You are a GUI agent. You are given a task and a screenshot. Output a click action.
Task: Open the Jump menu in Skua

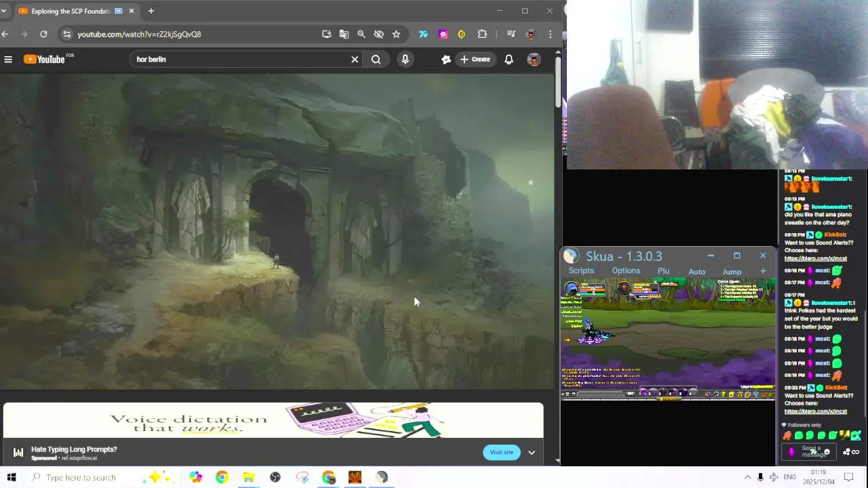click(732, 271)
